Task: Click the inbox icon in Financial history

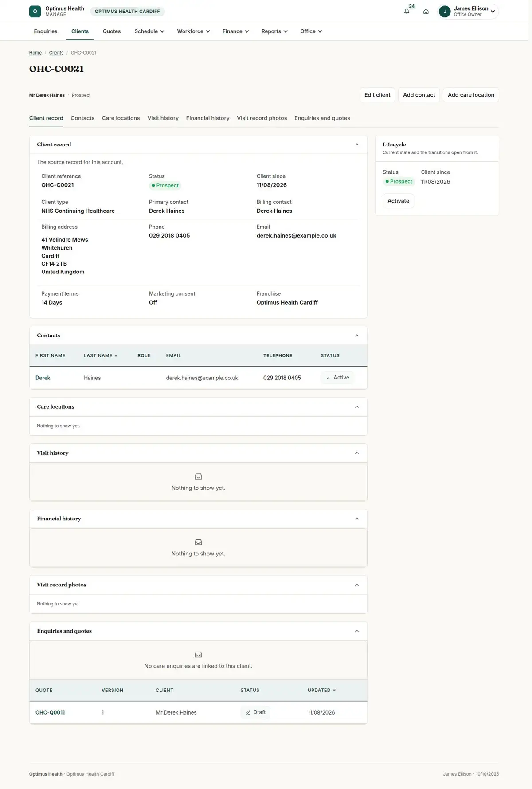Action: click(198, 542)
